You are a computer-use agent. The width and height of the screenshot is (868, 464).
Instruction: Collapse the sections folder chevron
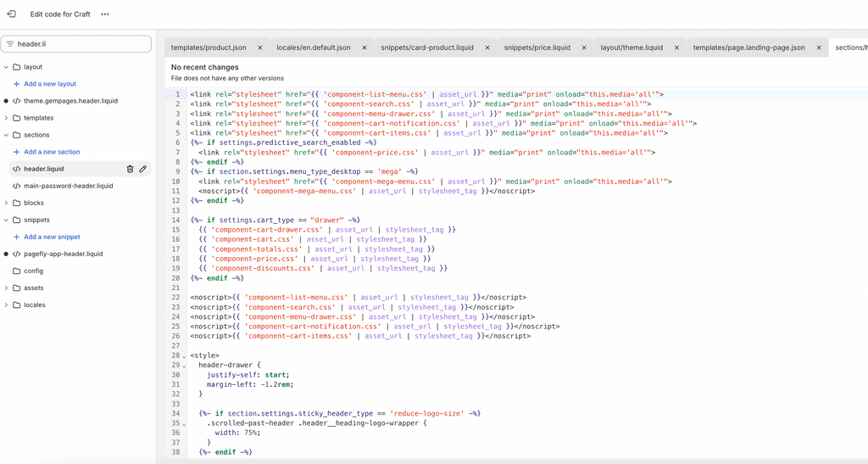pos(6,135)
